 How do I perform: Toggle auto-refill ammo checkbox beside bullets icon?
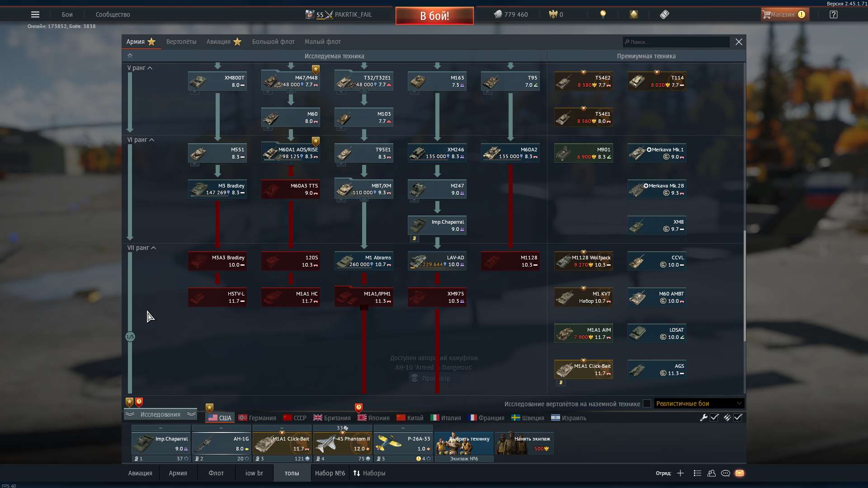[x=738, y=418]
